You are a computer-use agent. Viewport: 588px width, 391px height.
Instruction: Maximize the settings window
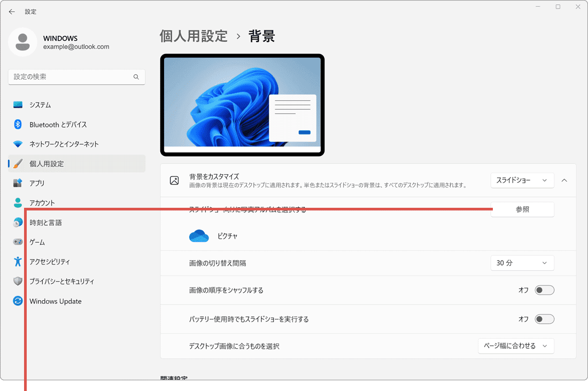(558, 7)
